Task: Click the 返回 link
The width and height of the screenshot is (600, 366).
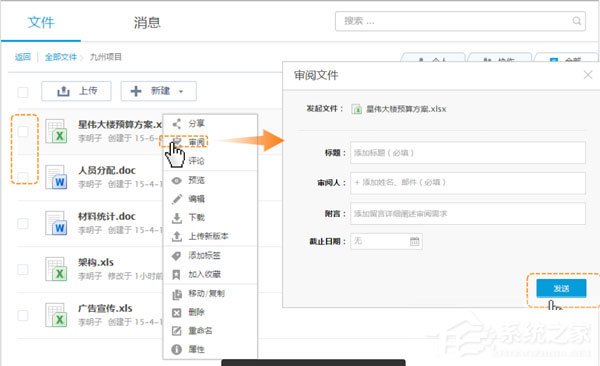Action: pyautogui.click(x=23, y=57)
